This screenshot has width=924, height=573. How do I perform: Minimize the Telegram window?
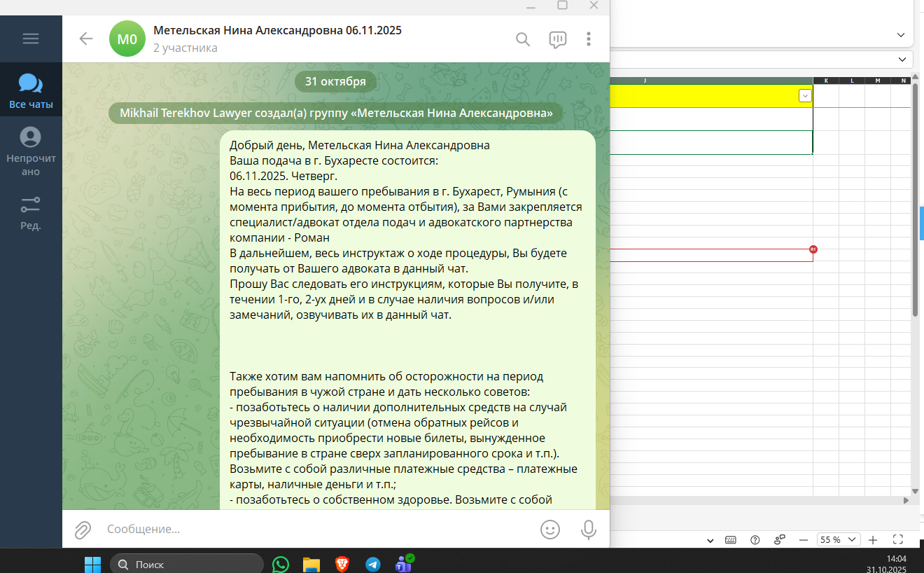pos(531,6)
